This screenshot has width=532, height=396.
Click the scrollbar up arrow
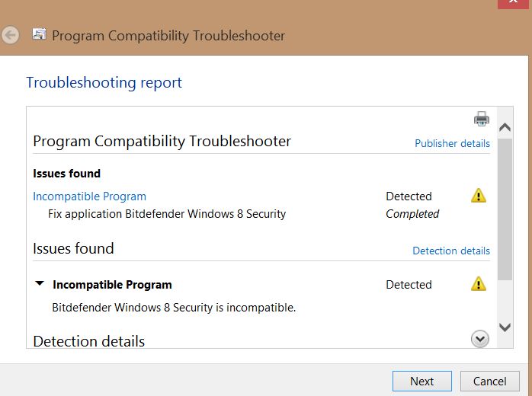pos(505,127)
